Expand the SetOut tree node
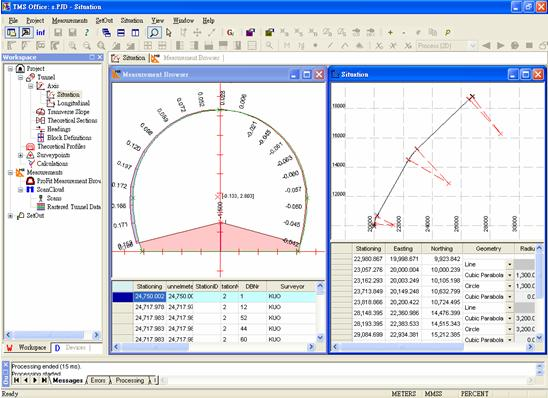Screen dimensions: 548x398 click(10, 216)
